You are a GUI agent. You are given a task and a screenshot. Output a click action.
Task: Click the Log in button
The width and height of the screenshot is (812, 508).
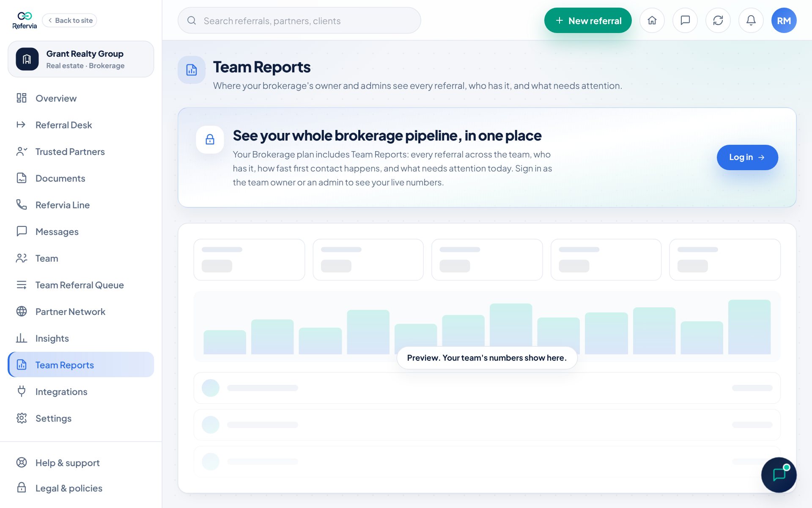pyautogui.click(x=747, y=157)
